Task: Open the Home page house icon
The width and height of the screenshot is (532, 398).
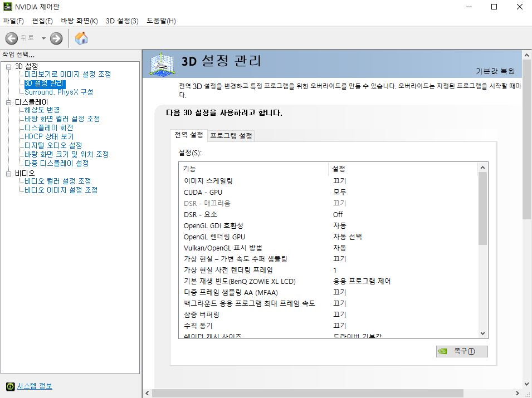Action: coord(81,38)
